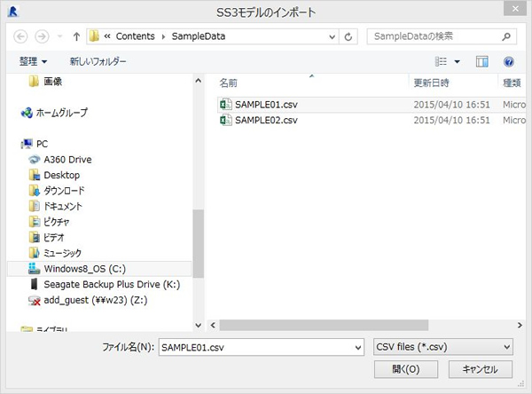Close the SS3モデルのインポート dialog
532x394 pixels.
(x=515, y=9)
